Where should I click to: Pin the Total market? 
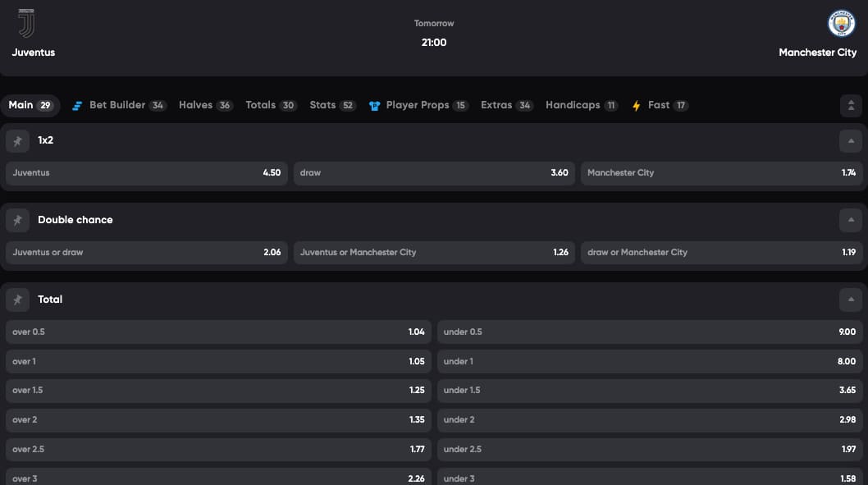click(x=18, y=300)
